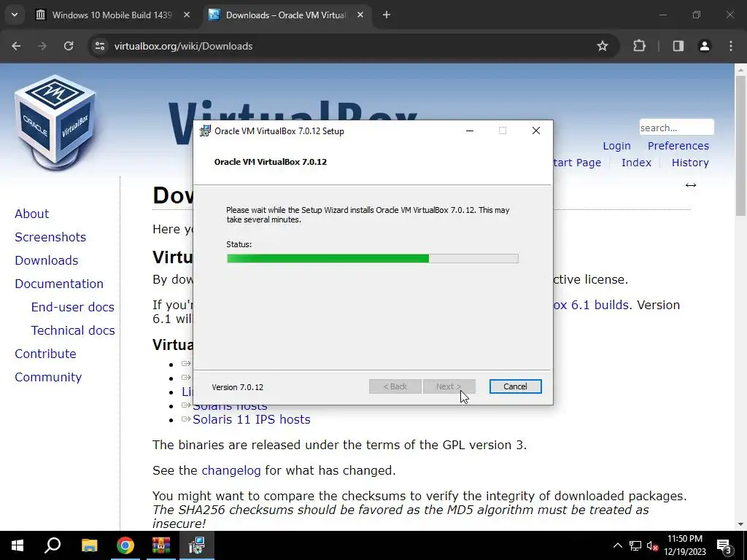This screenshot has width=747, height=560.
Task: Open Chrome extensions puzzle icon
Action: point(639,46)
